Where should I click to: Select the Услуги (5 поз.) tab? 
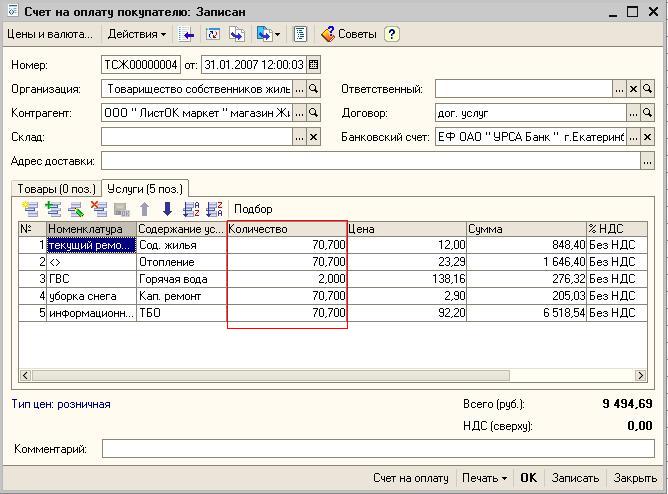click(145, 189)
